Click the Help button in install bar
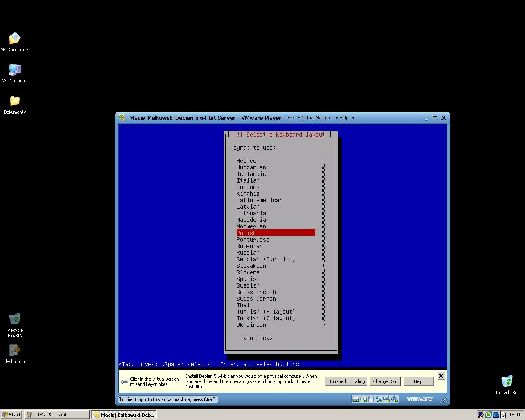This screenshot has height=420, width=525. tap(418, 381)
